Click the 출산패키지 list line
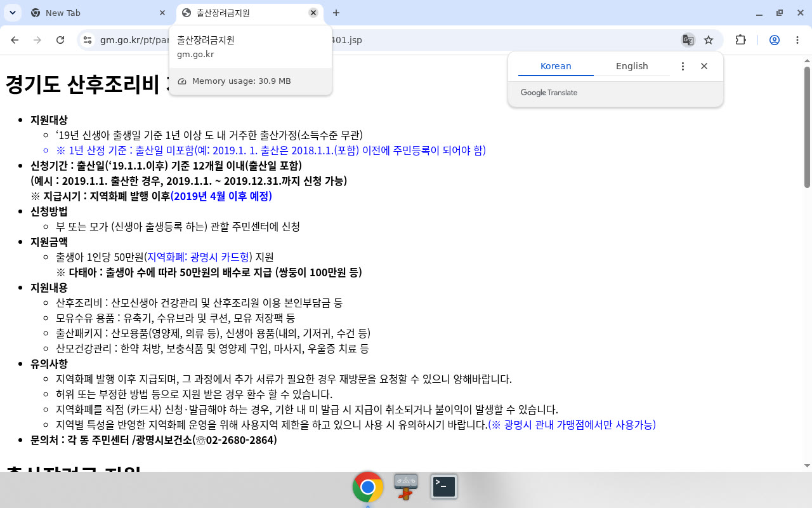812x508 pixels. [x=213, y=333]
